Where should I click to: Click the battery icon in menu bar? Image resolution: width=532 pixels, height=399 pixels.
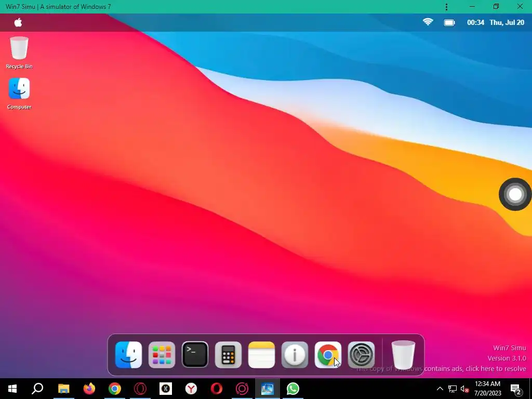[449, 22]
